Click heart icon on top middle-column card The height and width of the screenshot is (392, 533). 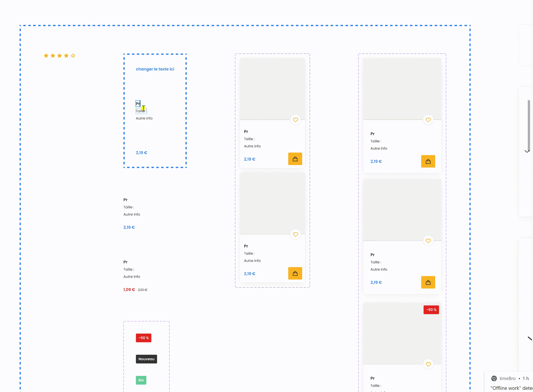295,120
